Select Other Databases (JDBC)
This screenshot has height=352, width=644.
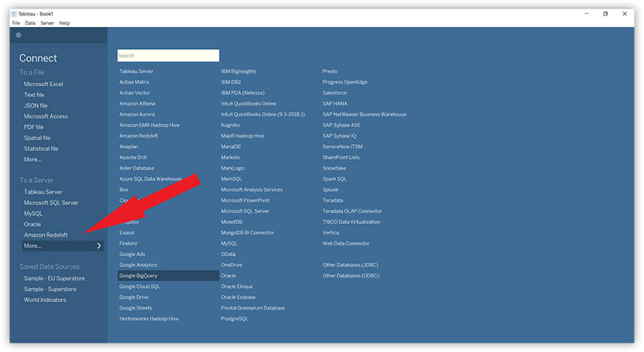tap(351, 265)
